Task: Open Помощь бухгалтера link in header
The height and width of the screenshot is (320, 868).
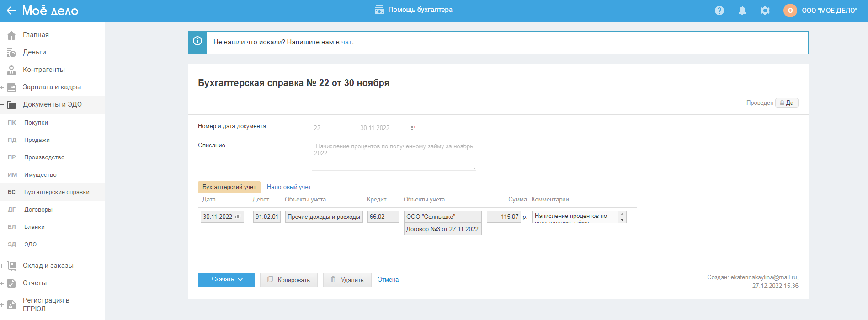Action: pyautogui.click(x=420, y=10)
